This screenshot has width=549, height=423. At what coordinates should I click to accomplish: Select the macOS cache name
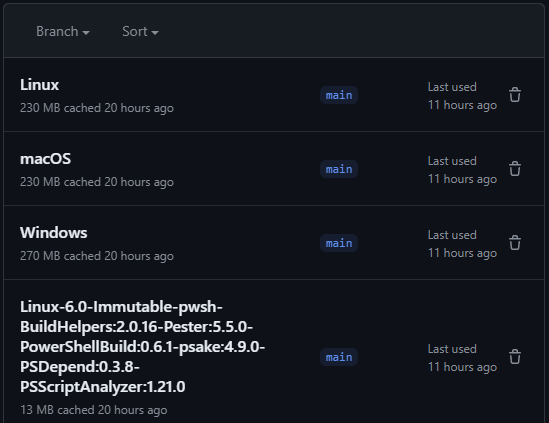click(x=46, y=159)
